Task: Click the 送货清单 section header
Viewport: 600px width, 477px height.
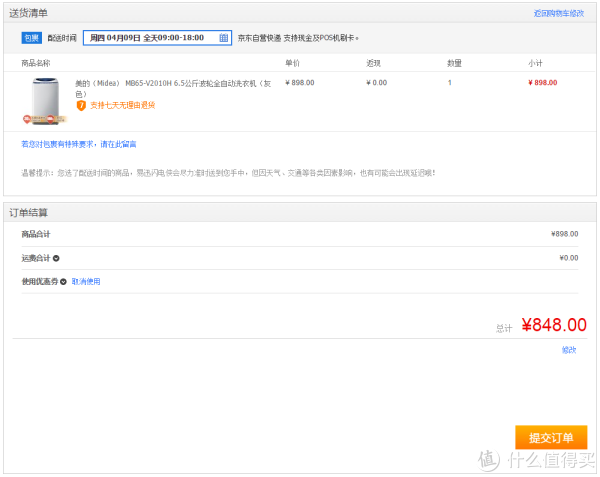Action: point(29,13)
